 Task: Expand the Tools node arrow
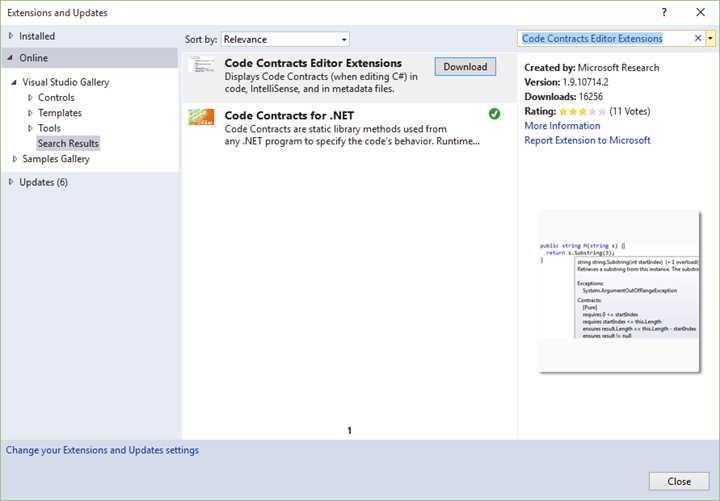30,128
